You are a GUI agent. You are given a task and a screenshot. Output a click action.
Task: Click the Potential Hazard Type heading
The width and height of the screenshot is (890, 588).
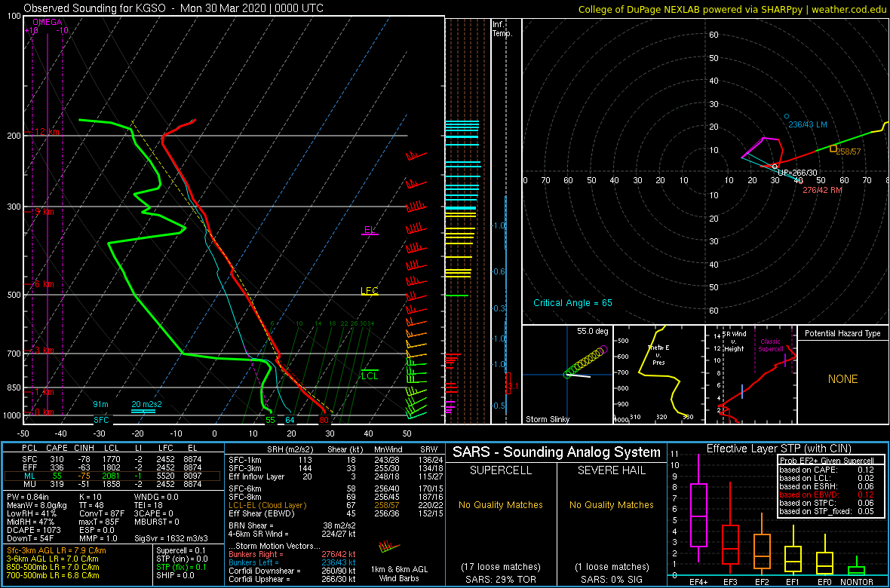coord(842,334)
